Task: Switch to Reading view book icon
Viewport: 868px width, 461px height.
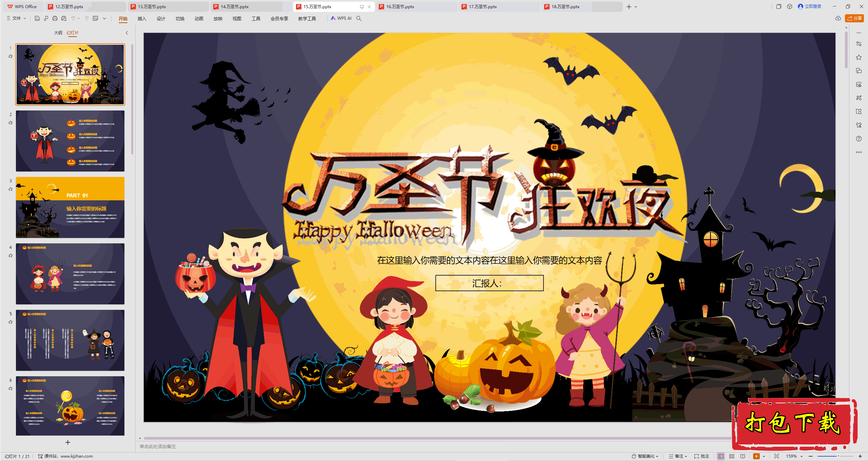Action: 743,456
